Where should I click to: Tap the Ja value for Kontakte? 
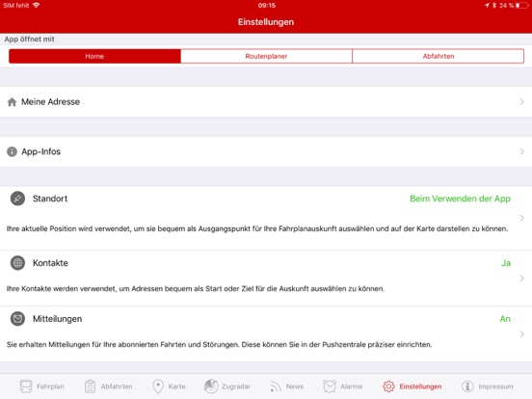point(506,263)
